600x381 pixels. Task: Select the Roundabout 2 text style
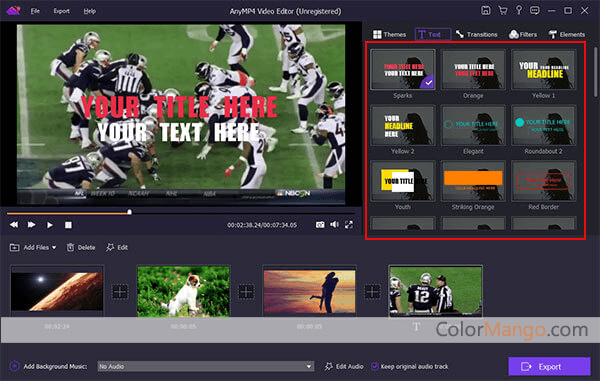click(543, 125)
